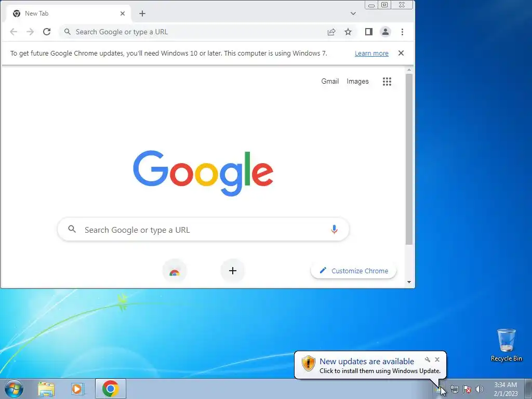Viewport: 532px width, 399px height.
Task: Click the page scrollbar down arrow
Action: pyautogui.click(x=409, y=282)
